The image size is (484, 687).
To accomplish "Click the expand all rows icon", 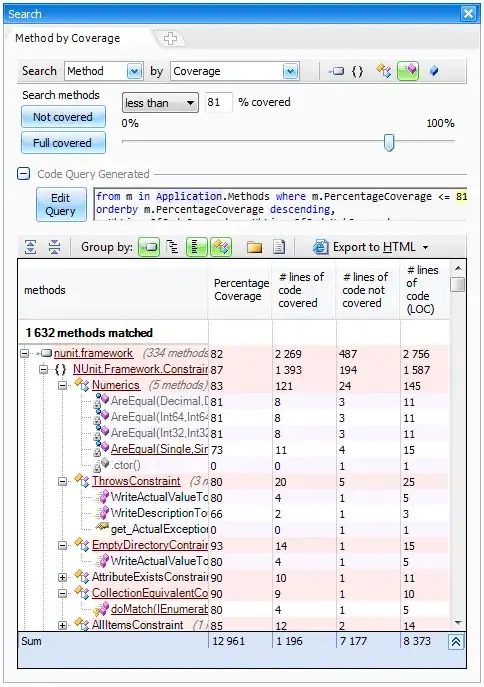I will point(30,247).
